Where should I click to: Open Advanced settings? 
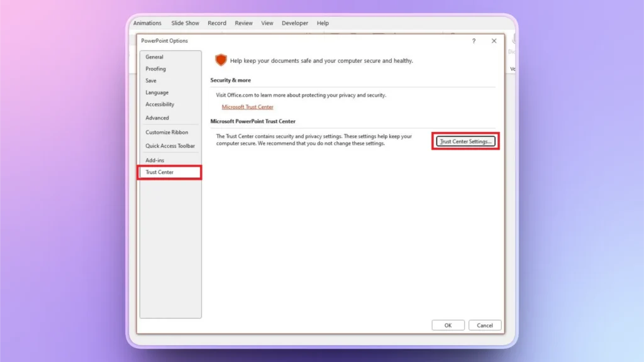tap(157, 118)
